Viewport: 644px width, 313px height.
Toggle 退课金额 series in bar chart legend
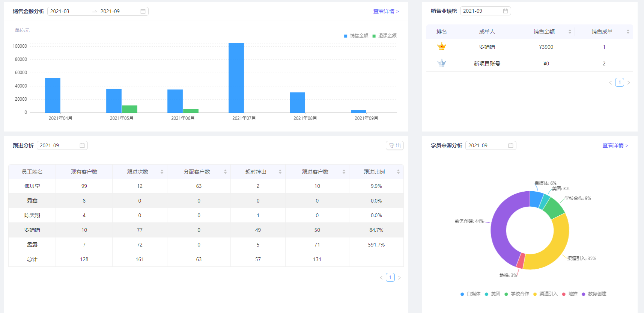click(x=384, y=36)
